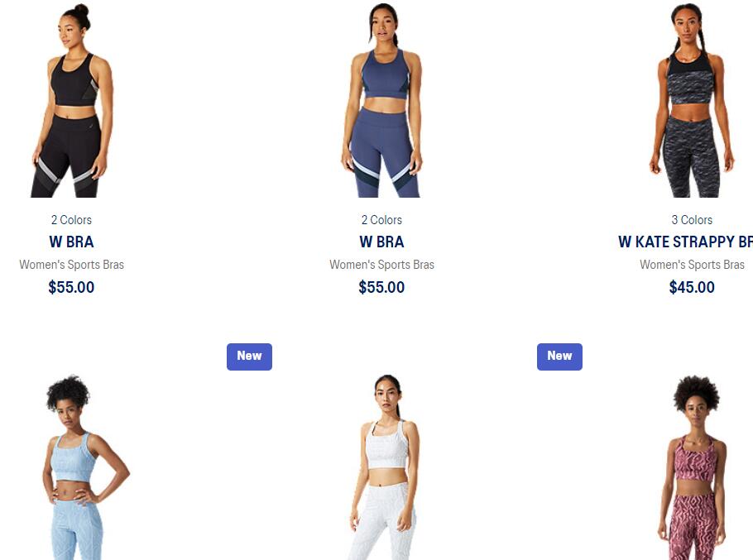This screenshot has height=560, width=753.
Task: Click the $55.00 price of the black bra
Action: click(x=71, y=287)
